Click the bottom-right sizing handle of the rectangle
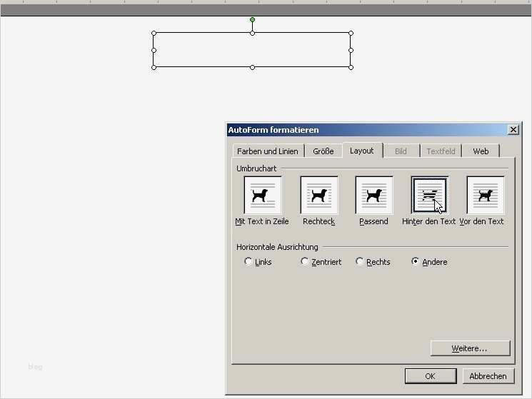Viewport: 532px width, 399px height. point(351,68)
